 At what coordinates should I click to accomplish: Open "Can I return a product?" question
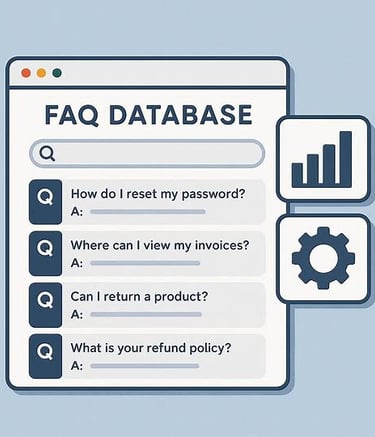tap(139, 296)
